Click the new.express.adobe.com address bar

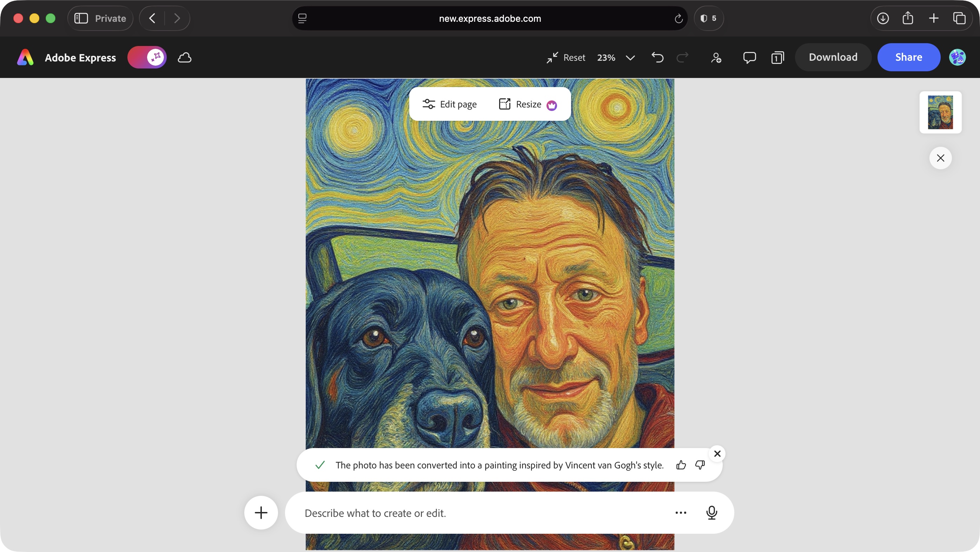coord(490,18)
